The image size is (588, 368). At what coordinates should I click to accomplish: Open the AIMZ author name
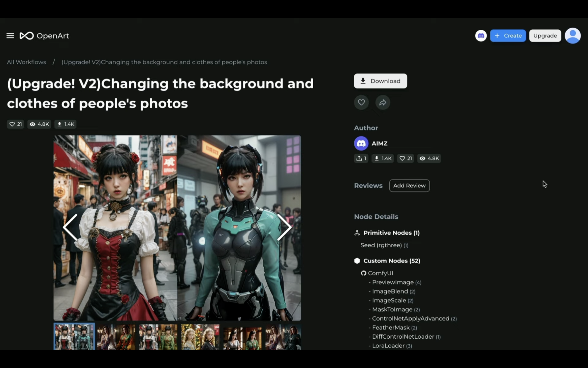[x=380, y=143]
